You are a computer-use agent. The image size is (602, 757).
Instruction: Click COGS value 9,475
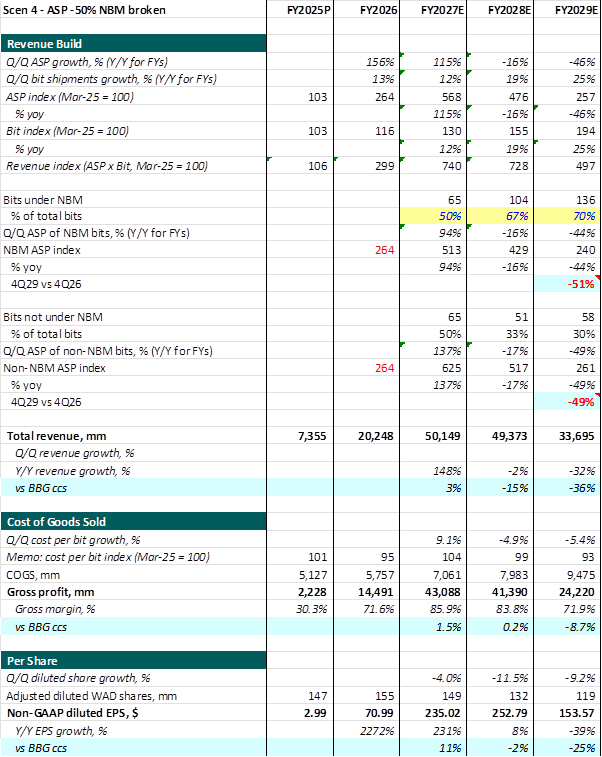click(x=581, y=575)
